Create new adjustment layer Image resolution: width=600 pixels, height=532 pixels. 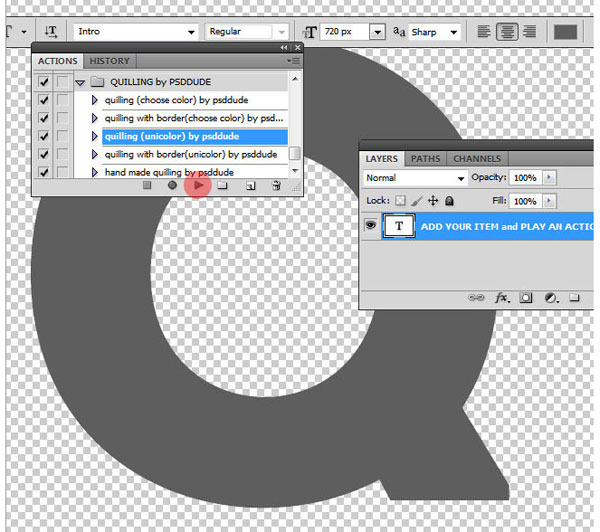tap(551, 298)
